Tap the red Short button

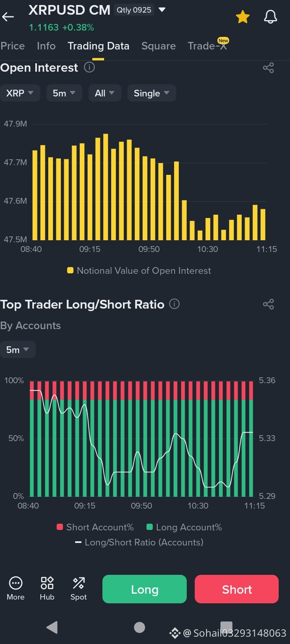[x=237, y=589]
